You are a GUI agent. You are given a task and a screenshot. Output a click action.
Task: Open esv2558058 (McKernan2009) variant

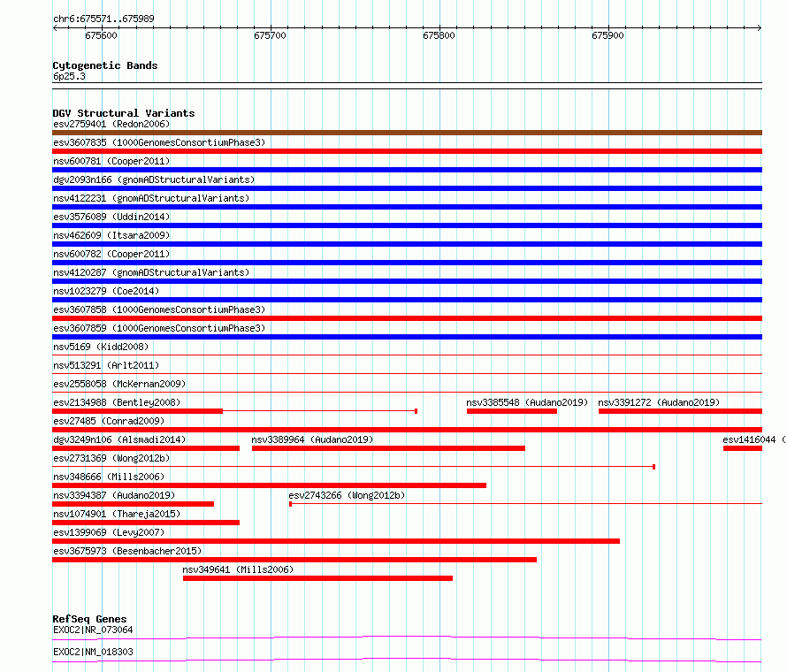click(x=119, y=384)
